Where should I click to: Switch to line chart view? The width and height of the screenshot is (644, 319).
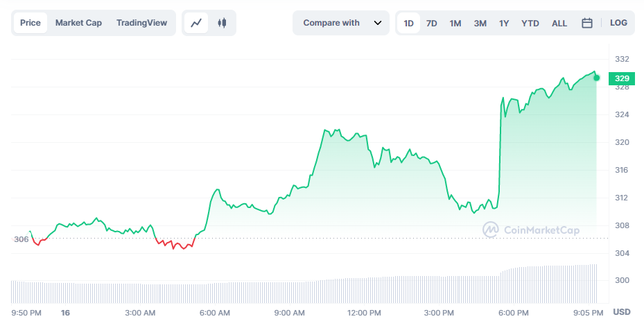click(x=197, y=23)
